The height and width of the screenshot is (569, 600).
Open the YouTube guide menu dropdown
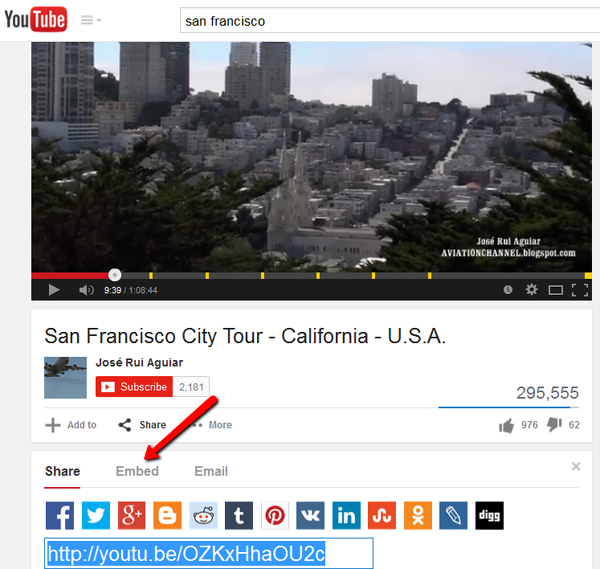tap(91, 20)
